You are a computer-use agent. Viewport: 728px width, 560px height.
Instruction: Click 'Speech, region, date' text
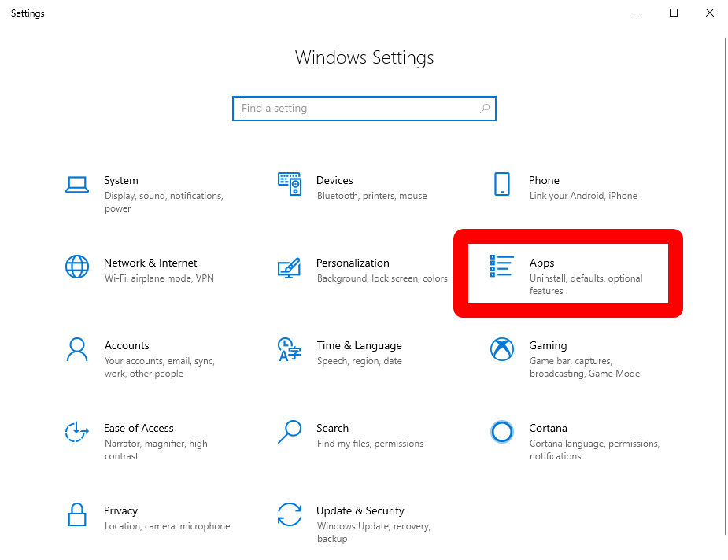pyautogui.click(x=360, y=361)
